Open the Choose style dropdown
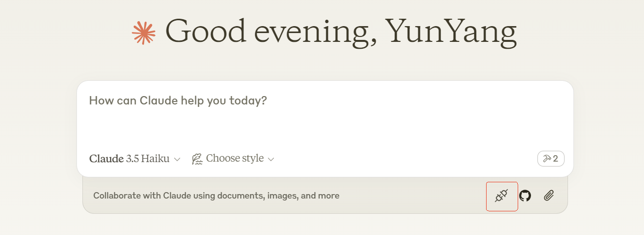 (x=234, y=159)
